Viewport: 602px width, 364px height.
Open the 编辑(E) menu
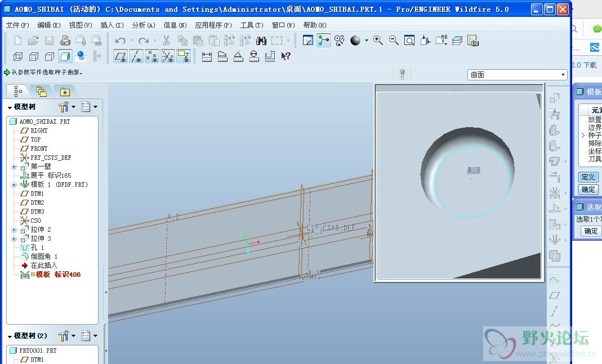coord(49,25)
